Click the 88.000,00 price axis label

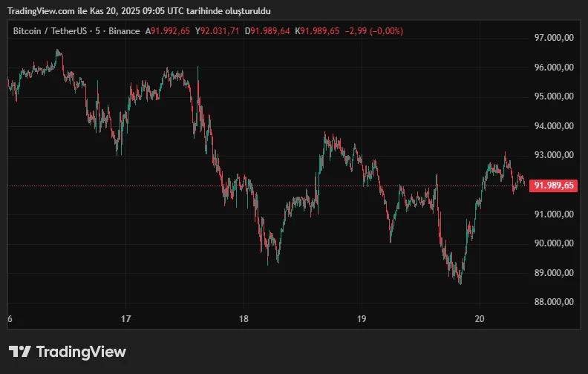tap(554, 302)
